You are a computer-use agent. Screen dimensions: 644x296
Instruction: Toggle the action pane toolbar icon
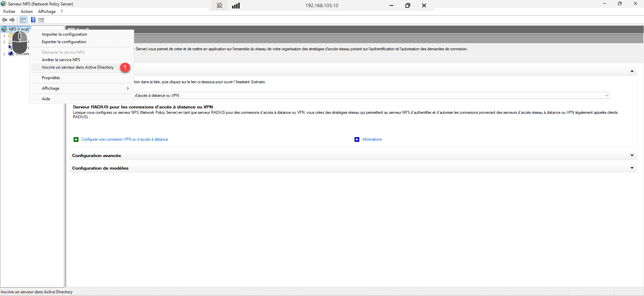(x=41, y=20)
